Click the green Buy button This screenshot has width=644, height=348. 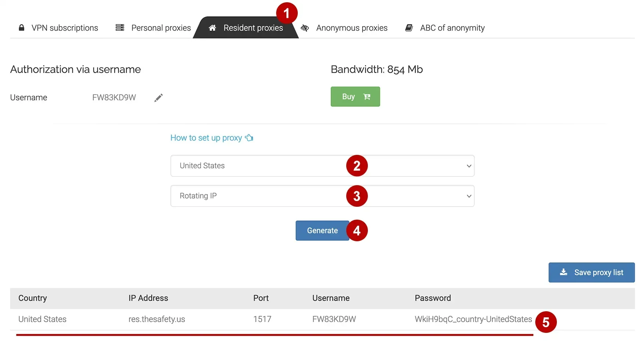[x=355, y=97]
